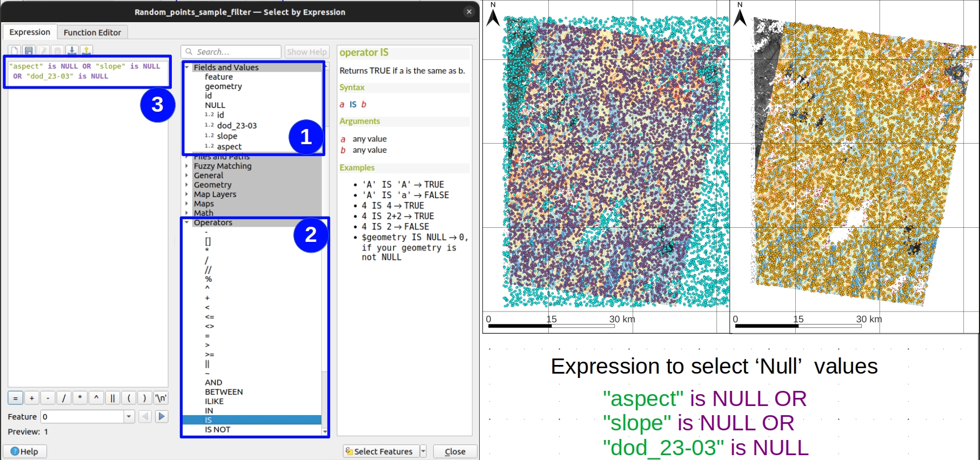Select the '[]' index operator in list
The height and width of the screenshot is (460, 980).
(208, 241)
